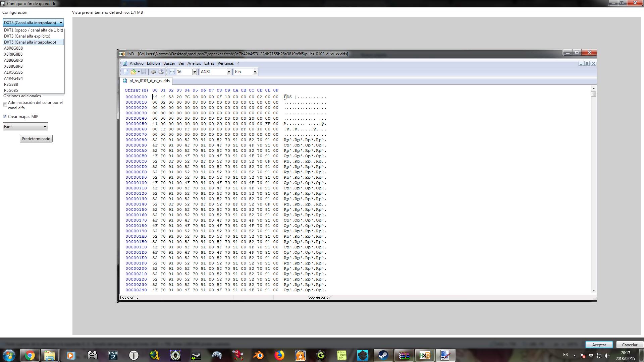644x362 pixels.
Task: Click the Predeterminado button
Action: [36, 139]
